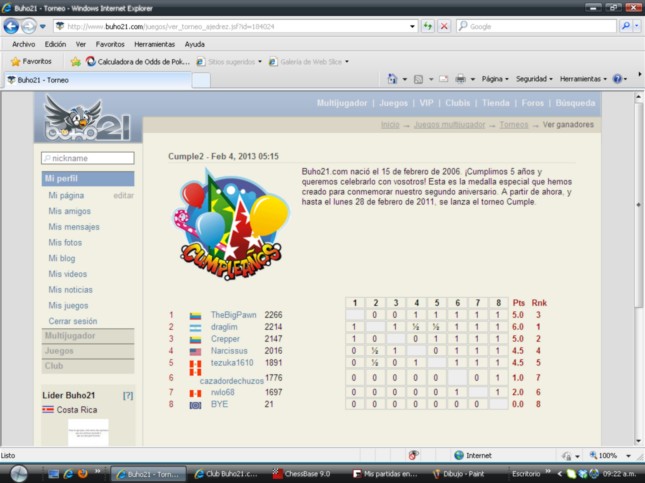
Task: Expand Galería de Web Slice dropdown
Action: [347, 62]
